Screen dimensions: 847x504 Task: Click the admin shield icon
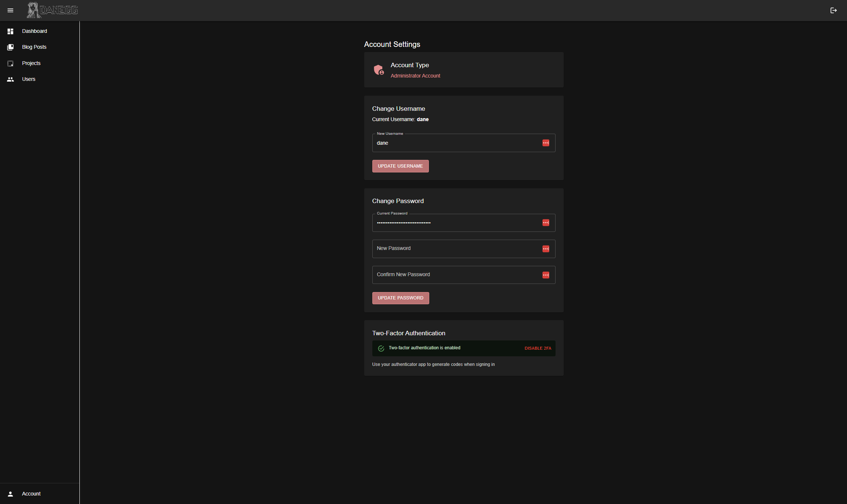[x=379, y=70]
